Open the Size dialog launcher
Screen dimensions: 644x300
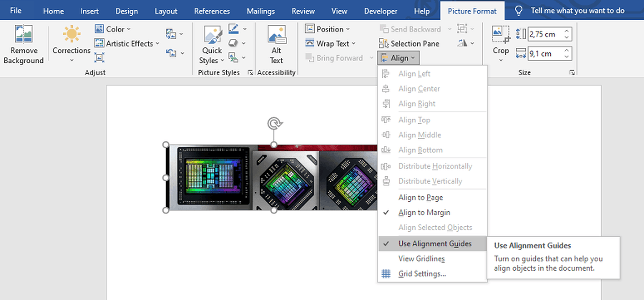point(572,72)
